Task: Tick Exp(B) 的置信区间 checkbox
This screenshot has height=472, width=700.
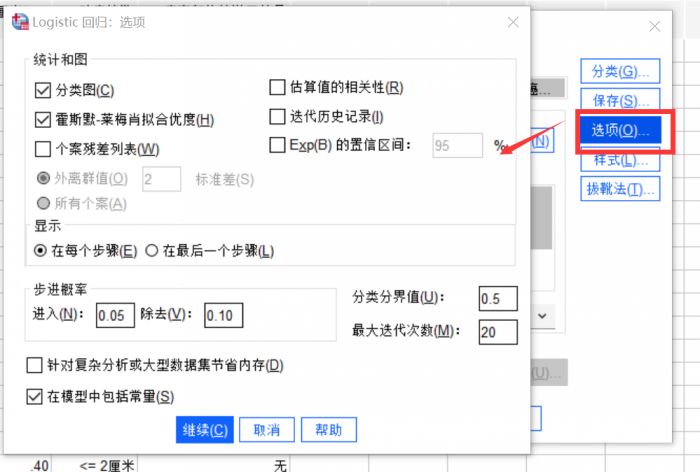Action: (x=277, y=145)
